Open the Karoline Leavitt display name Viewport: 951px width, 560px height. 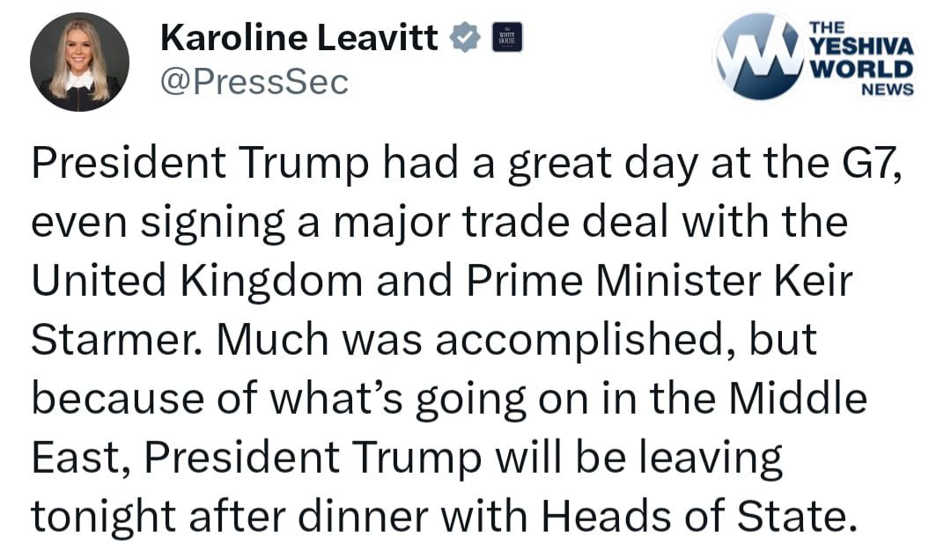click(300, 37)
